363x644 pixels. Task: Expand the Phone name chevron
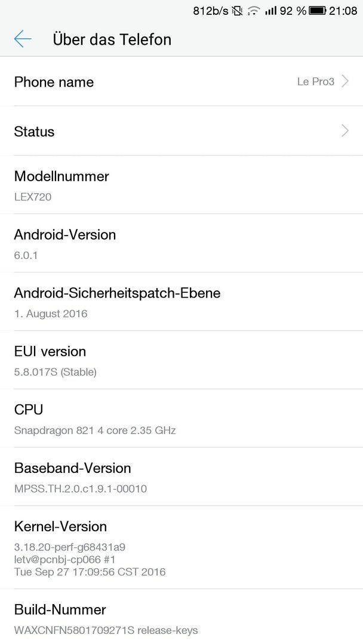pos(345,81)
